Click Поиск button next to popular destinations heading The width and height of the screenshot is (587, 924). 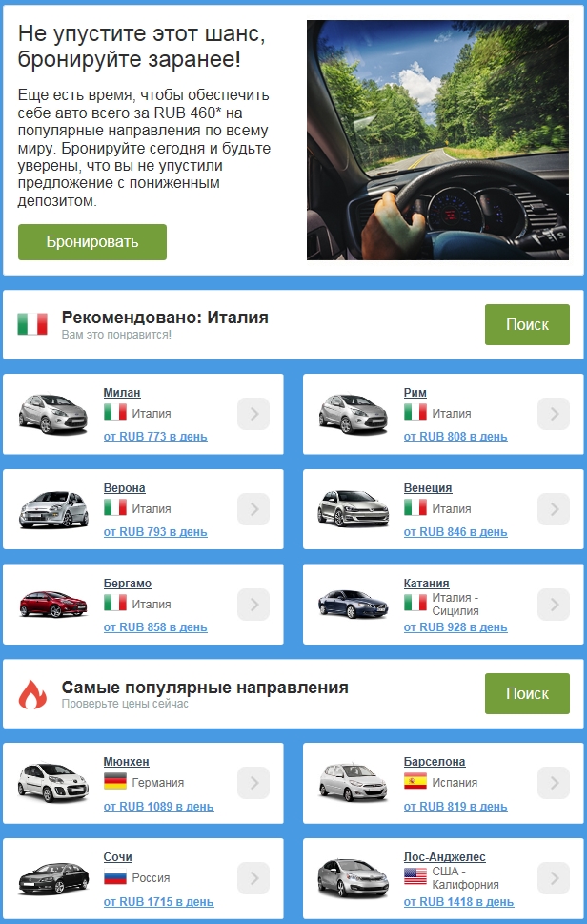pyautogui.click(x=527, y=693)
